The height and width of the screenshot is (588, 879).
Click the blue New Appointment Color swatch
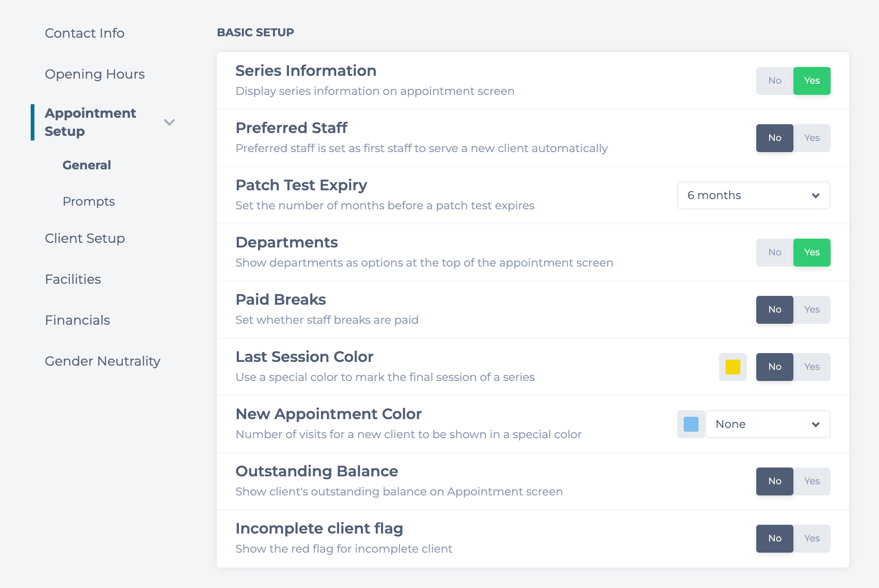pos(691,424)
